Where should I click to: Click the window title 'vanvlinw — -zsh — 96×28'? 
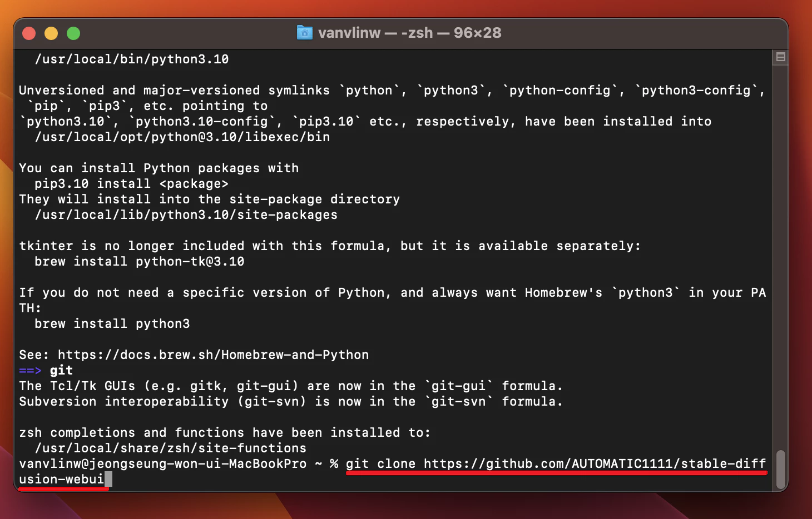tap(409, 33)
